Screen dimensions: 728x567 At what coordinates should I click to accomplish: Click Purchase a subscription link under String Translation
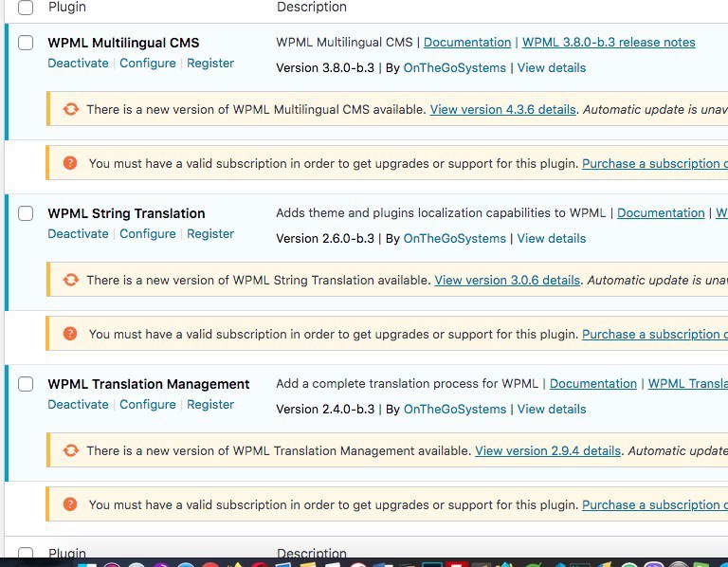coord(655,334)
